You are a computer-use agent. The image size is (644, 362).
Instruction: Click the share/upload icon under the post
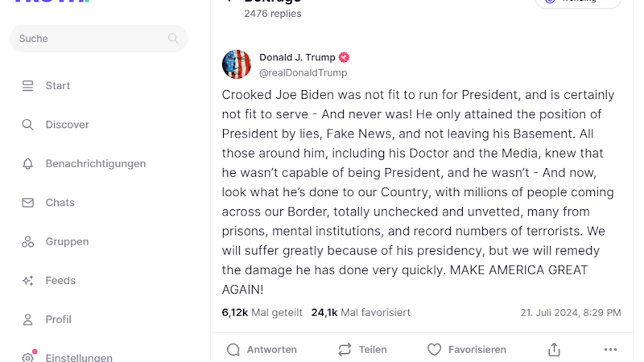(x=554, y=349)
